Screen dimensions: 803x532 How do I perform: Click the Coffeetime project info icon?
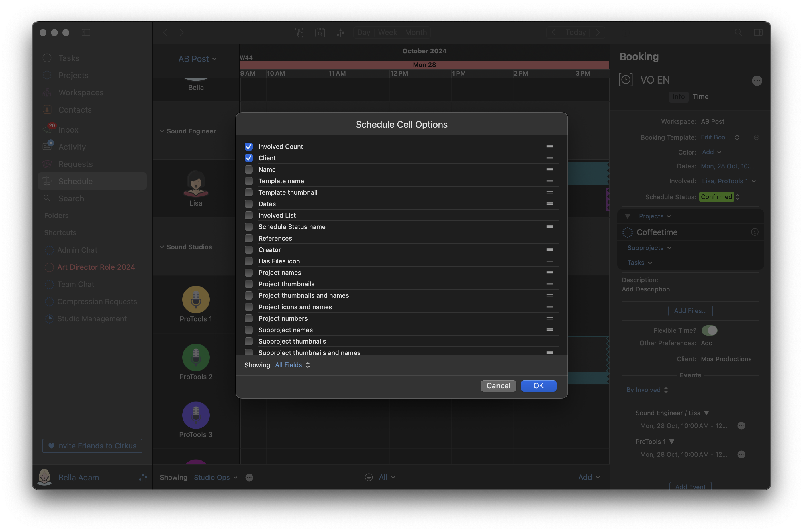(x=755, y=232)
